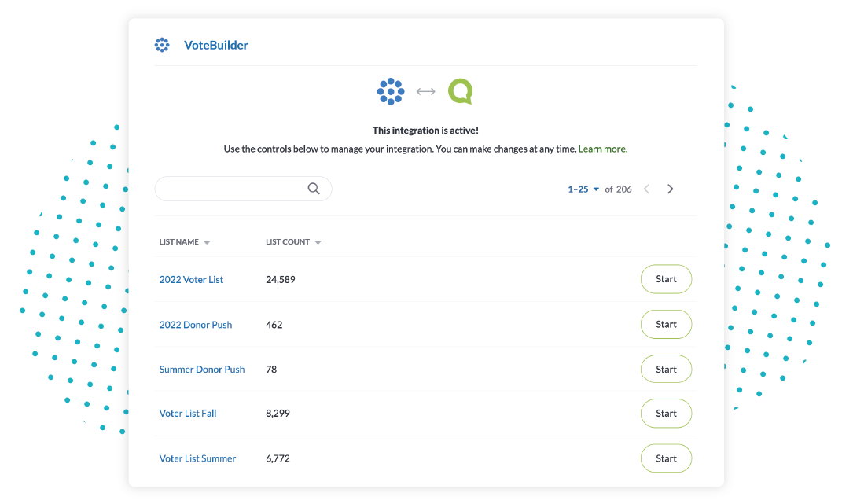Image resolution: width=853 pixels, height=504 pixels.
Task: Click the green Q integration logo
Action: (x=460, y=91)
